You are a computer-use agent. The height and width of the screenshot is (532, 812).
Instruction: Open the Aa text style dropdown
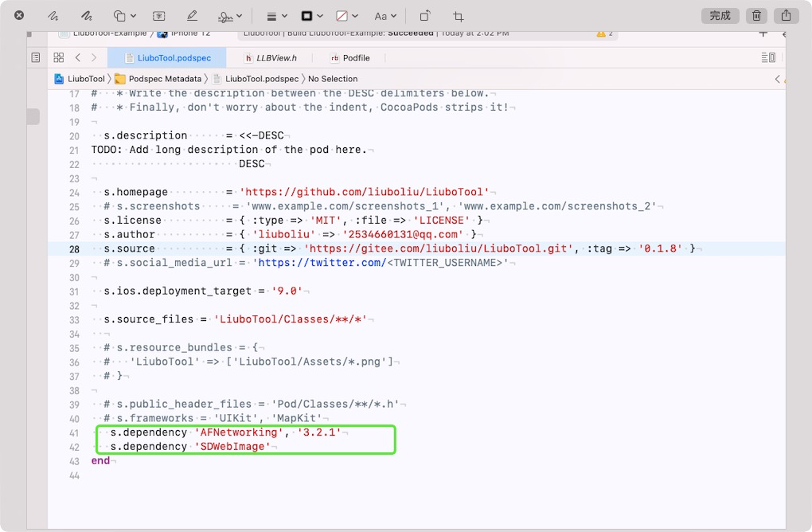pos(385,16)
